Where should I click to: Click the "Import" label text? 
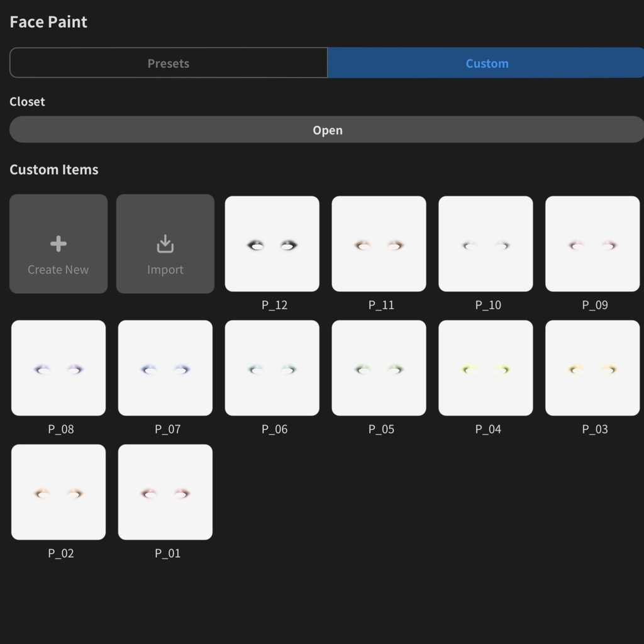click(165, 270)
